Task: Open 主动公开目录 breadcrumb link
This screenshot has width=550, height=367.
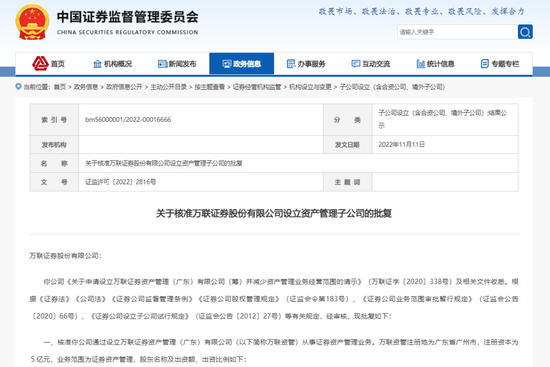Action: click(x=168, y=87)
